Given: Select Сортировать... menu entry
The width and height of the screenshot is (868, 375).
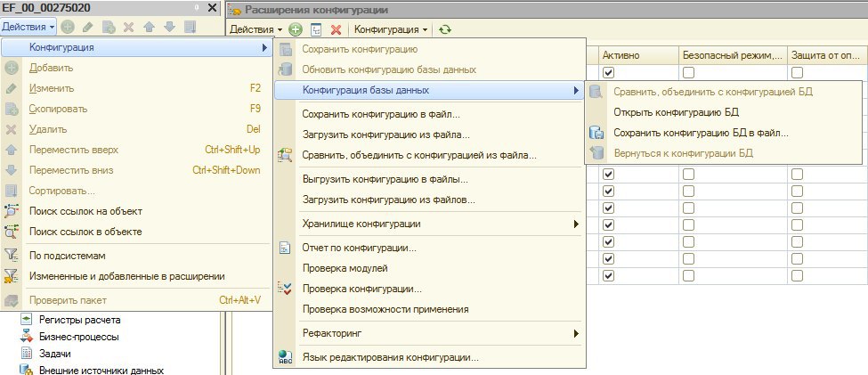Looking at the screenshot, I should (137, 192).
